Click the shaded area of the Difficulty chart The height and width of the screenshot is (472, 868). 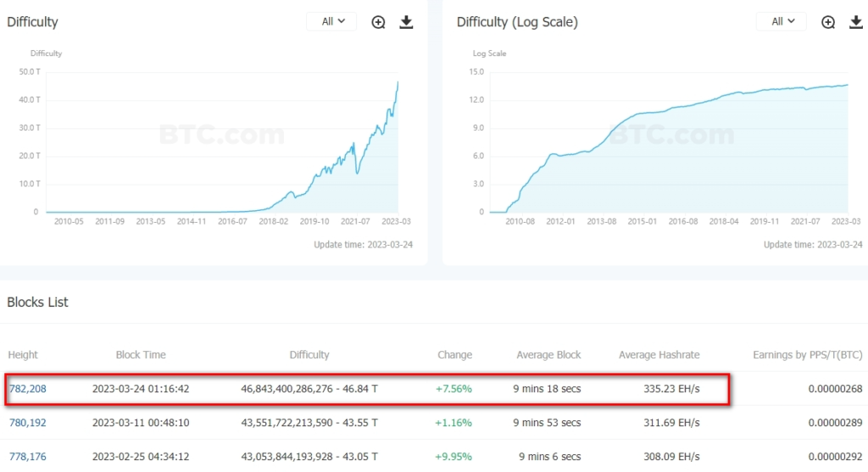pyautogui.click(x=373, y=186)
